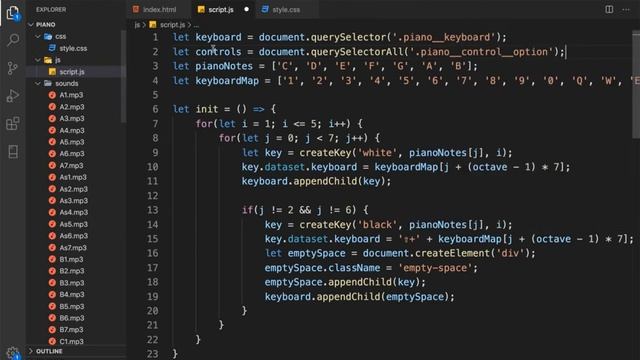This screenshot has width=640, height=360.
Task: Open Run and Debug view
Action: pos(13,96)
